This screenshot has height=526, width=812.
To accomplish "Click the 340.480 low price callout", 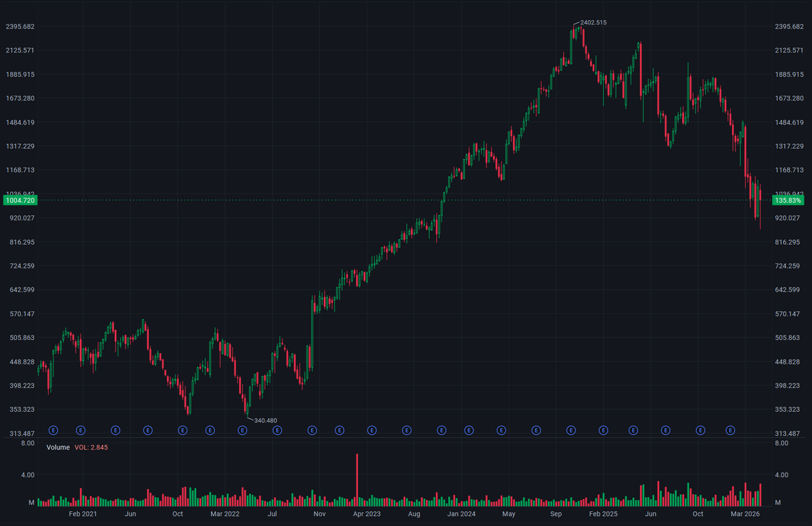I will point(265,419).
